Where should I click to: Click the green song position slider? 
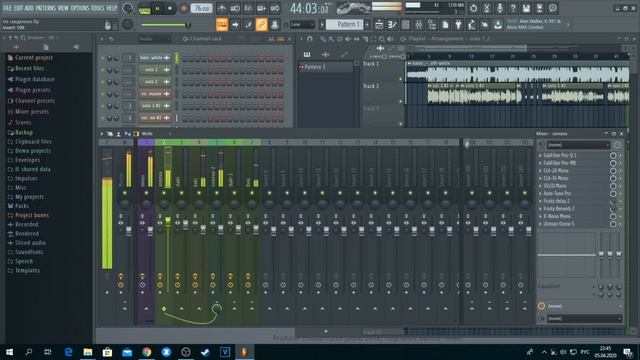tap(166, 25)
